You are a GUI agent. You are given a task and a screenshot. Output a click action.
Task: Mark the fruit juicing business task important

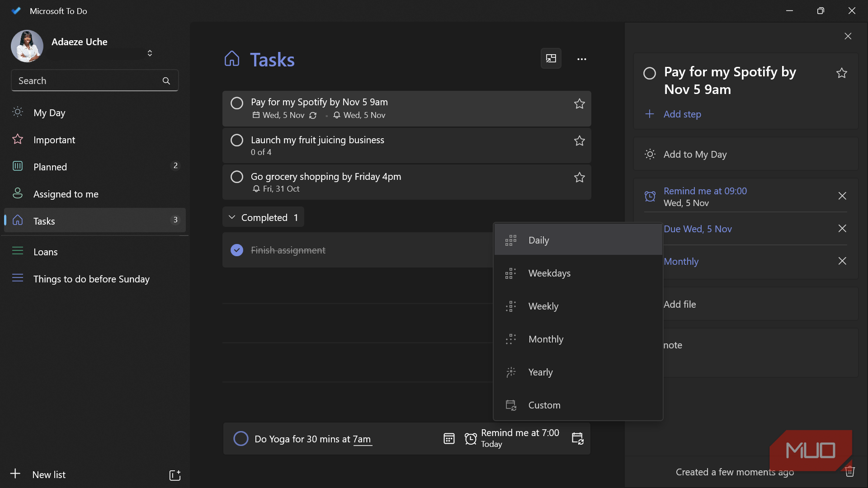579,141
